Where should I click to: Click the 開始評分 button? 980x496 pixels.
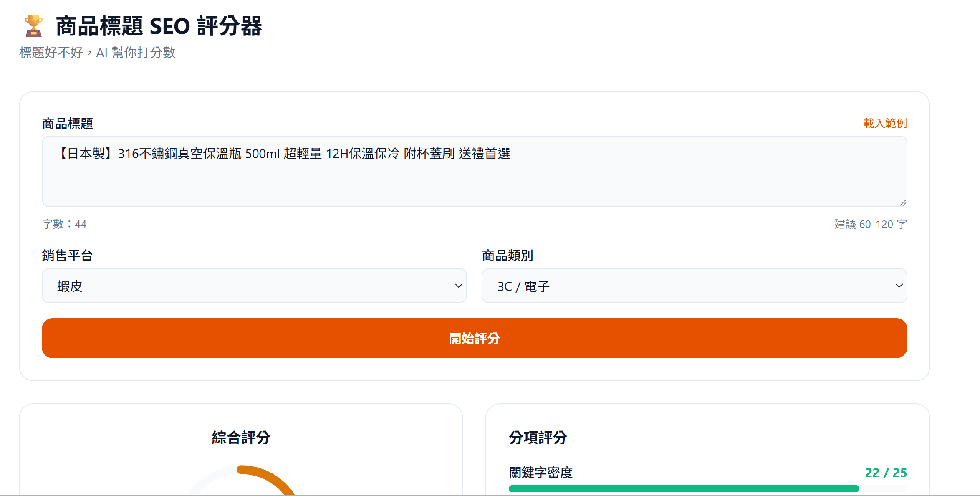[474, 338]
